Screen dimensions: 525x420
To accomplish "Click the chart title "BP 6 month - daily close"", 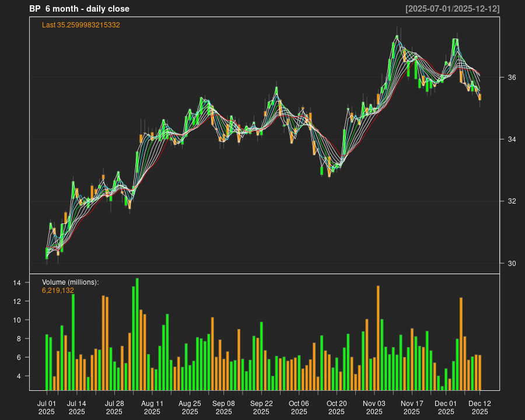I will (79, 9).
